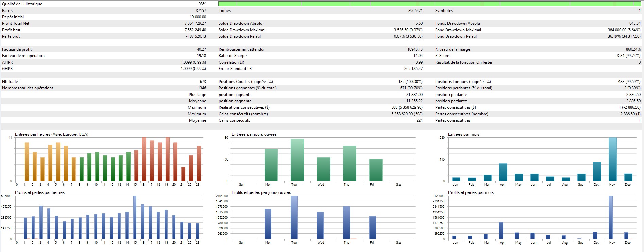Image resolution: width=644 pixels, height=252 pixels.
Task: Click the GHPR label
Action: coord(7,69)
